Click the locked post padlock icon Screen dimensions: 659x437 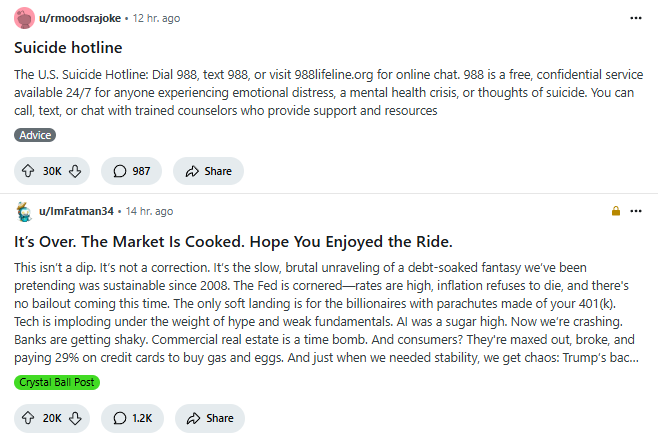coord(616,211)
